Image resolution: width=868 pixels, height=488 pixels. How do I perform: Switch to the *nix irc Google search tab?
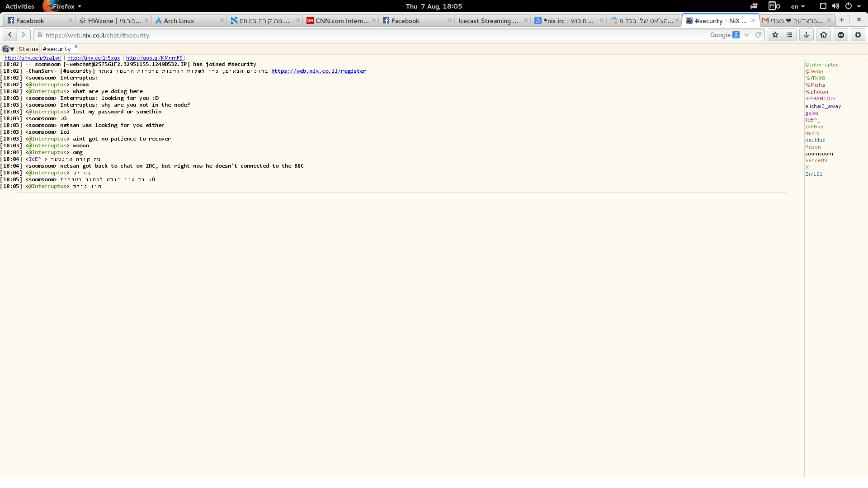(569, 20)
